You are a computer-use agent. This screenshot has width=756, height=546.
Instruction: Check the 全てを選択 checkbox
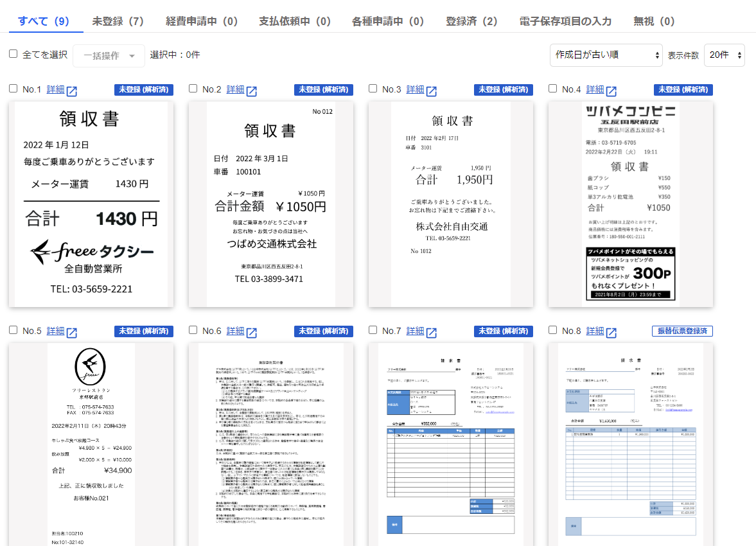click(13, 54)
